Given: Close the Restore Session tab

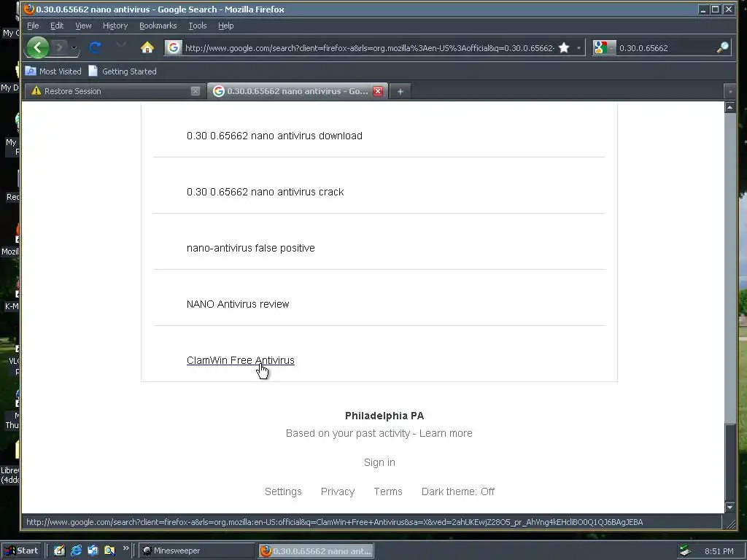Looking at the screenshot, I should [196, 91].
